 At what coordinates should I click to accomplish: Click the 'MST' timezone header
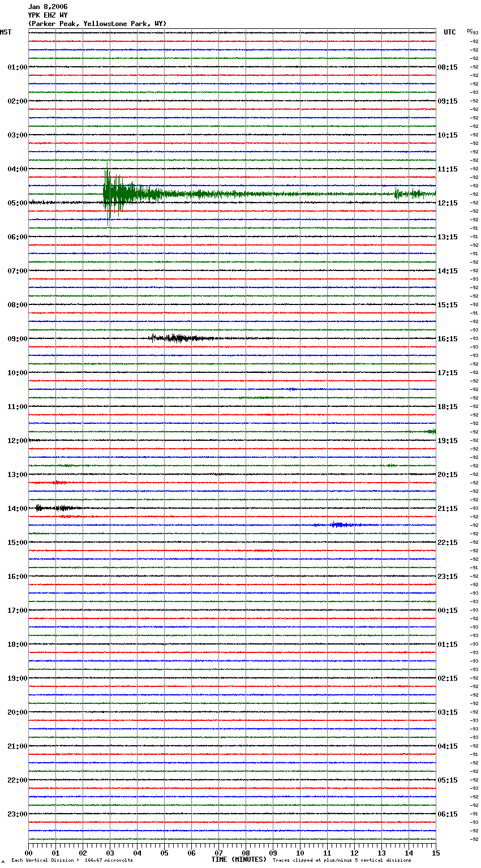(6, 32)
